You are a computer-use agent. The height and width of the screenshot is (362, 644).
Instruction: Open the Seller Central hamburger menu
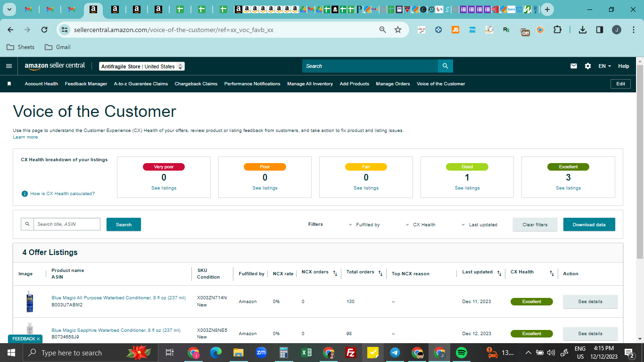pos(9,66)
